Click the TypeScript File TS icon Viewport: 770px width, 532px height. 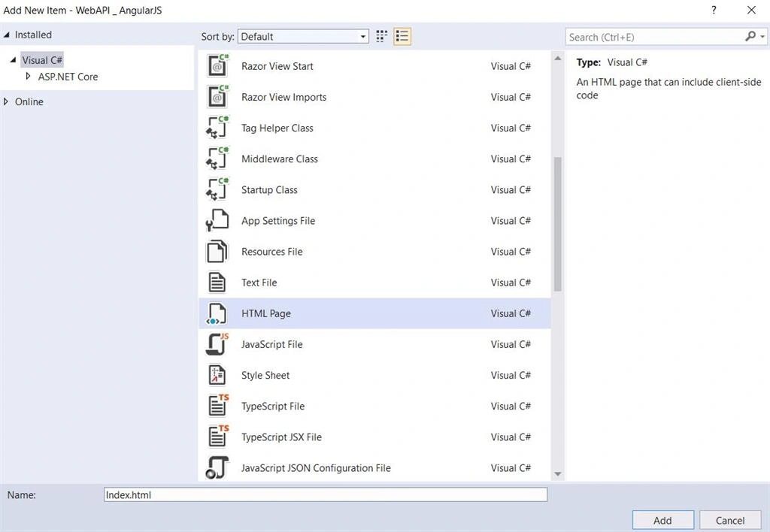click(218, 405)
